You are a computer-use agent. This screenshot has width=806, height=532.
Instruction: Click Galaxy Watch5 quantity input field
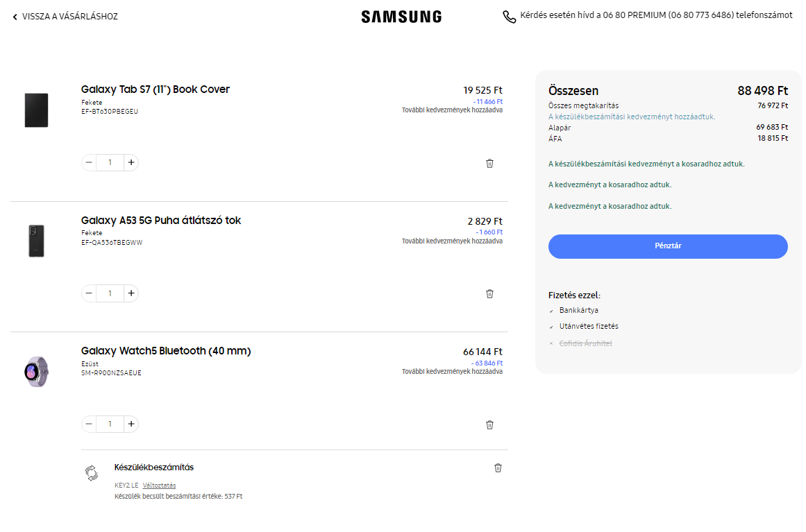point(110,424)
